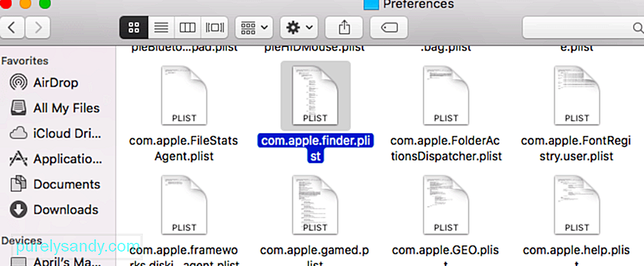The image size is (644, 266).
Task: Click the com.apple.help.plist file name
Action: coord(576,256)
